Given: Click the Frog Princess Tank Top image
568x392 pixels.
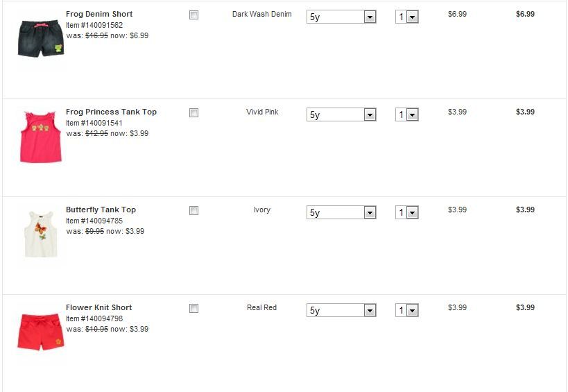Looking at the screenshot, I should pos(40,137).
